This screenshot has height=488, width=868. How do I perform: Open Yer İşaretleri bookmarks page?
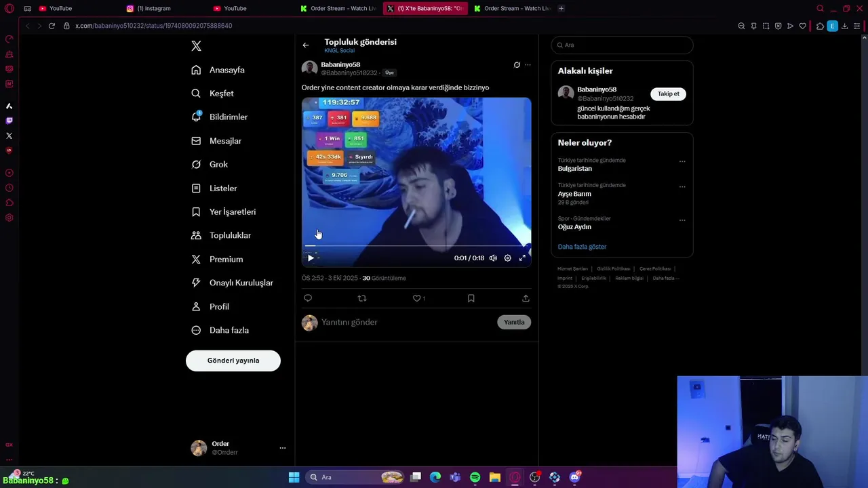223,212
